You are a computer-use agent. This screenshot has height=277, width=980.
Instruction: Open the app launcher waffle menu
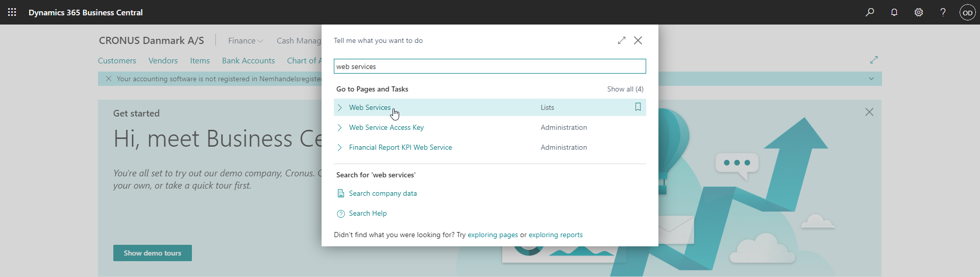tap(12, 12)
